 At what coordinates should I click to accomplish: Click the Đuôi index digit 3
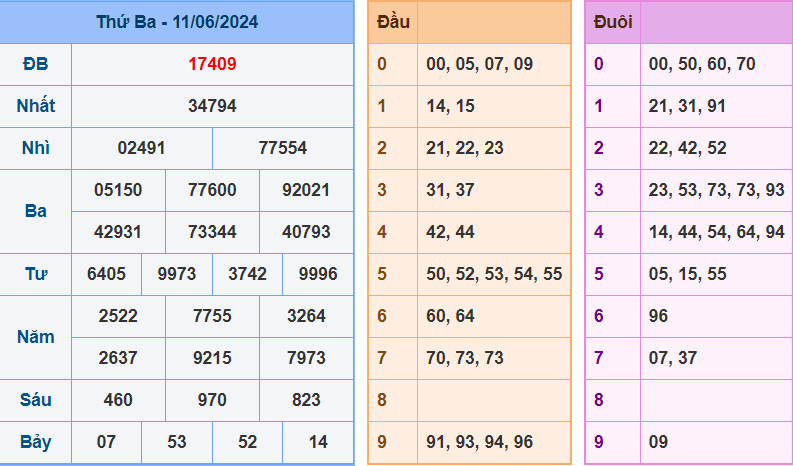click(x=599, y=190)
